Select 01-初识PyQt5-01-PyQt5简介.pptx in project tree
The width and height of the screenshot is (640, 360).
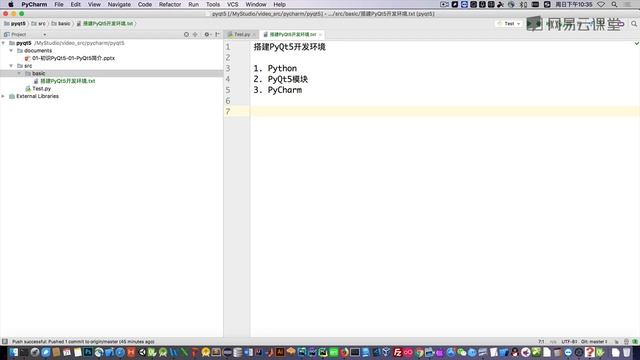73,58
